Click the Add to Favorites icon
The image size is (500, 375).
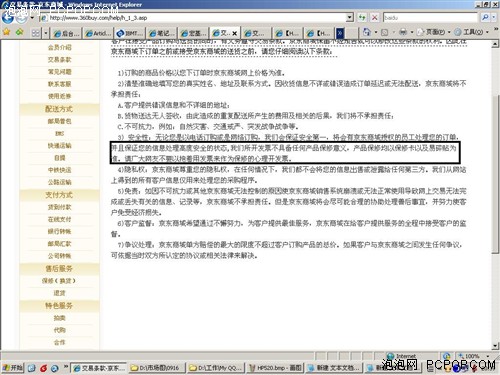pos(20,32)
